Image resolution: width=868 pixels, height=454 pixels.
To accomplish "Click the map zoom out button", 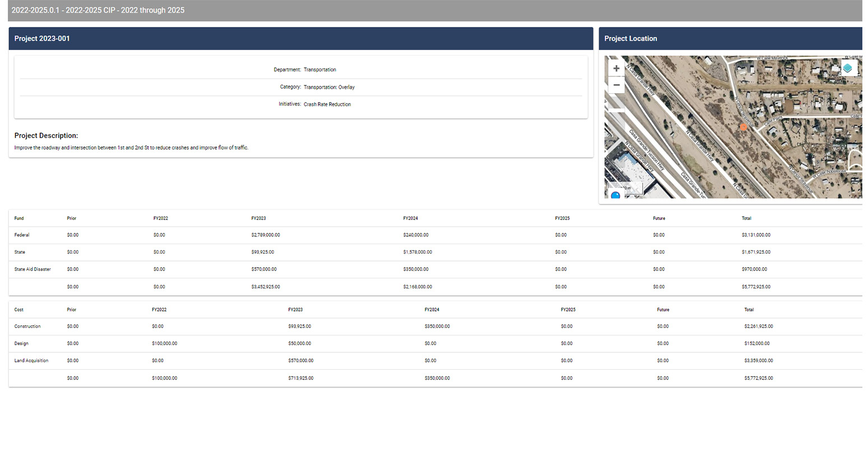I will coord(616,85).
